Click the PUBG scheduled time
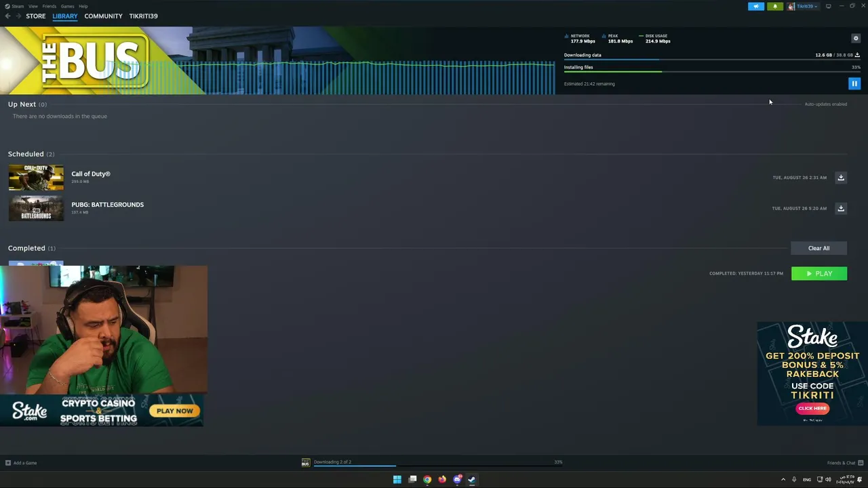 pyautogui.click(x=799, y=208)
